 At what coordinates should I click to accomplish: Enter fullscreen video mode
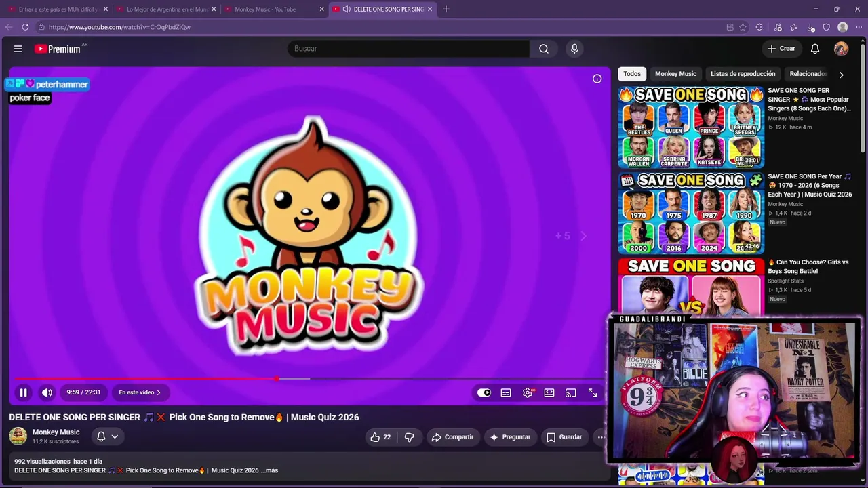point(593,392)
